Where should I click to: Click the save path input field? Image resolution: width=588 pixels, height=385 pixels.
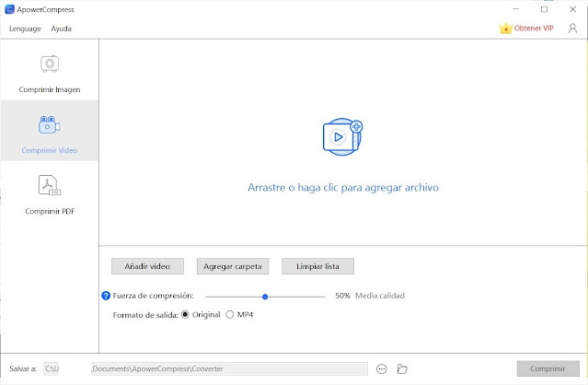(205, 368)
